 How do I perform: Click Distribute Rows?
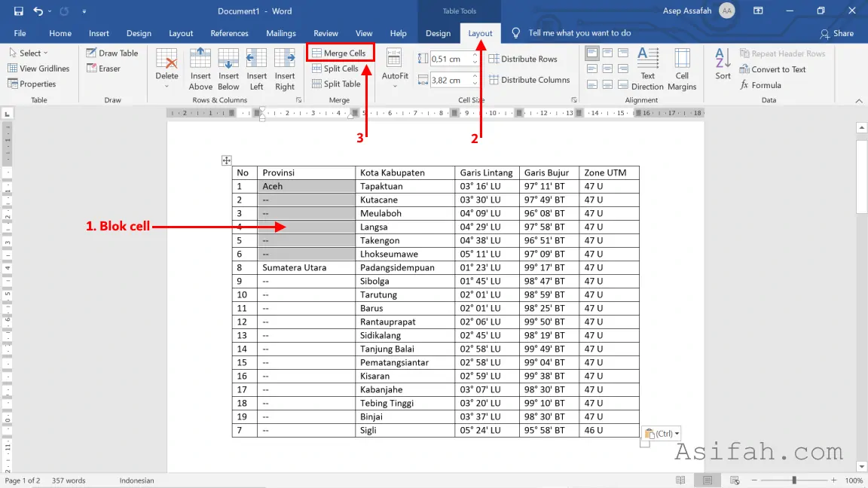pyautogui.click(x=523, y=59)
